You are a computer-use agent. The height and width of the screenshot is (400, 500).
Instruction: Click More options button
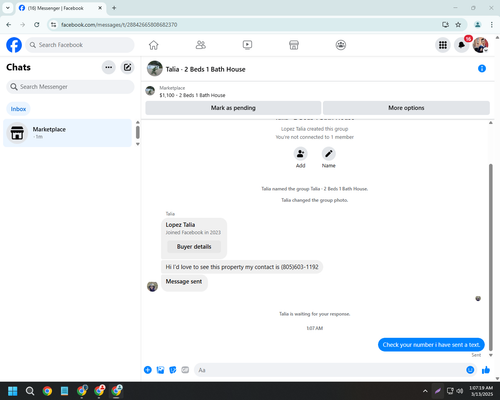click(x=406, y=108)
